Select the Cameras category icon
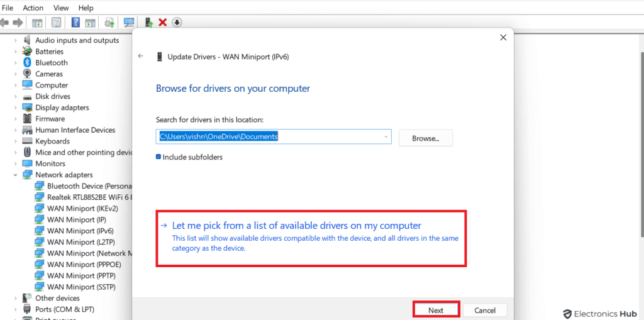The image size is (644, 320). point(27,74)
